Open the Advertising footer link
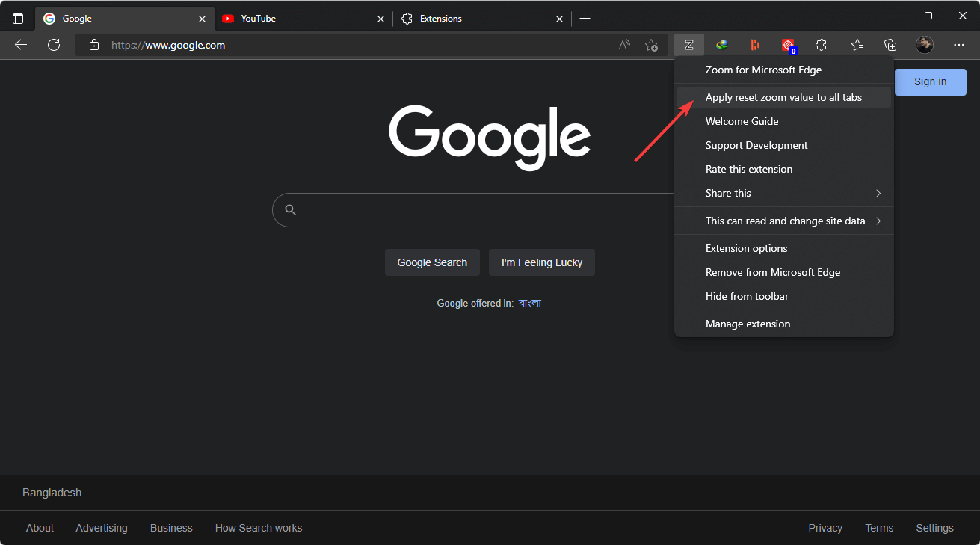Image resolution: width=980 pixels, height=545 pixels. click(102, 528)
